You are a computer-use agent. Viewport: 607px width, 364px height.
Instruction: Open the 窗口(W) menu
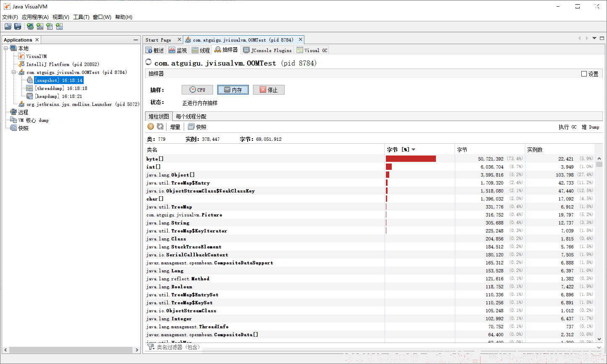point(102,17)
